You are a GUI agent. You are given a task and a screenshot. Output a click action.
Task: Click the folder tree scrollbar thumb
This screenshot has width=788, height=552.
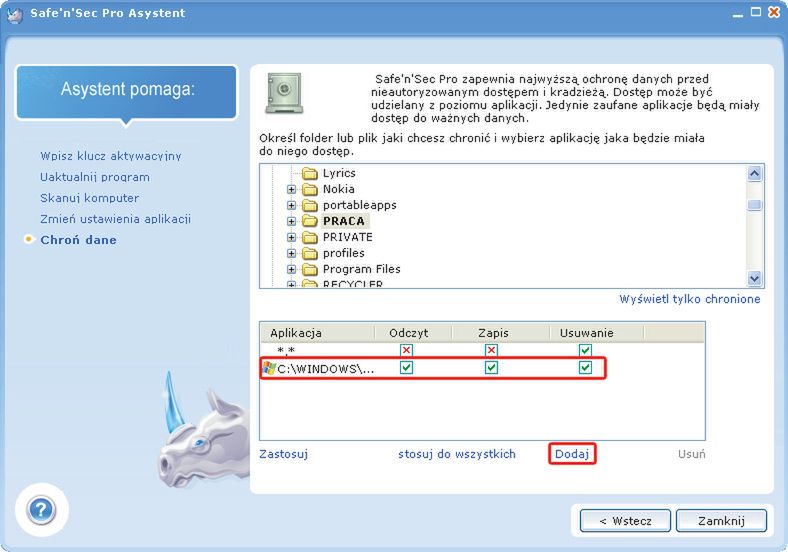click(x=754, y=205)
